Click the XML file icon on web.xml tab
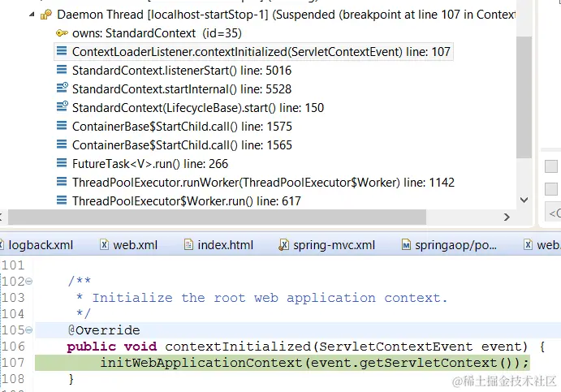Image resolution: width=561 pixels, height=392 pixels. pyautogui.click(x=104, y=244)
